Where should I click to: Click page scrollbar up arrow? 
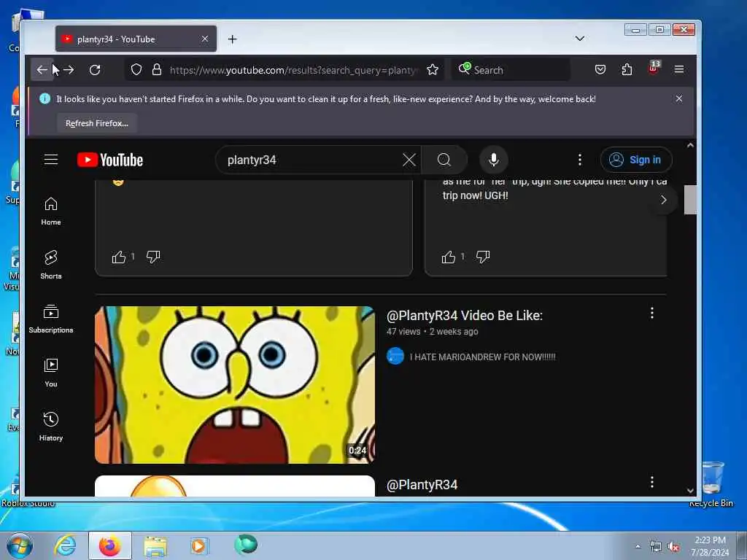click(x=690, y=146)
